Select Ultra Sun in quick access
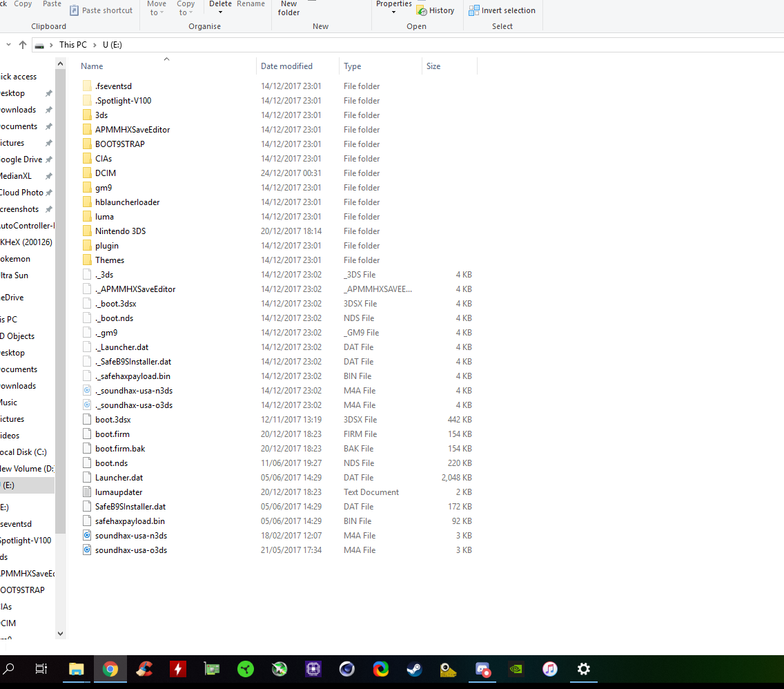 point(14,275)
